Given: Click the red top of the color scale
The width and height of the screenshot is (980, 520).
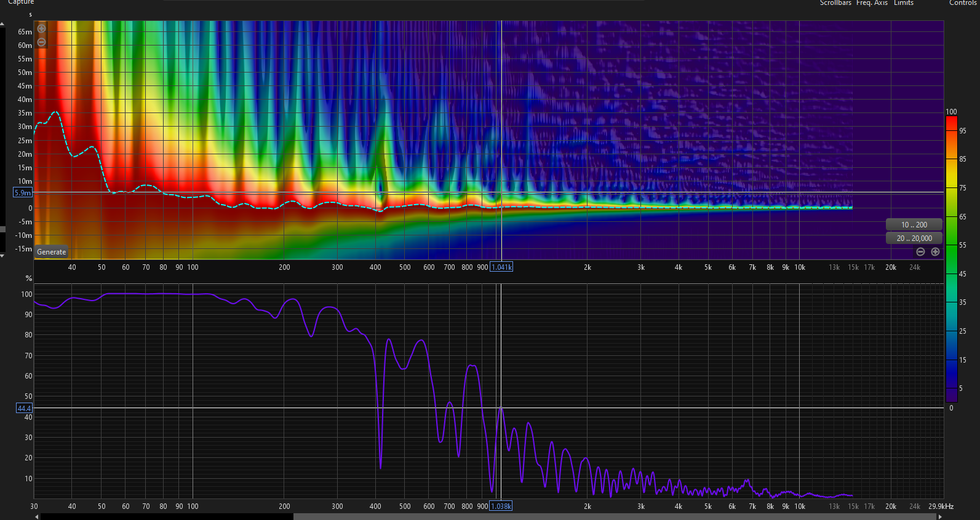Looking at the screenshot, I should tap(951, 123).
